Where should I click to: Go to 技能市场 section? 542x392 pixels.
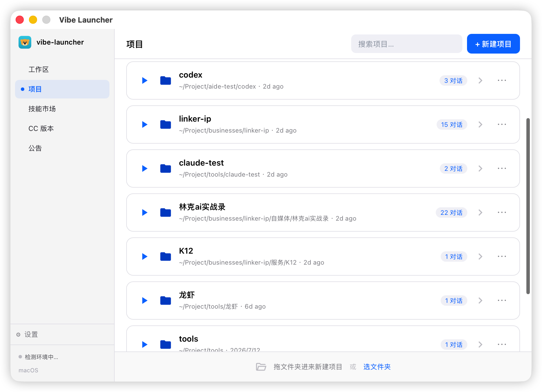62,109
